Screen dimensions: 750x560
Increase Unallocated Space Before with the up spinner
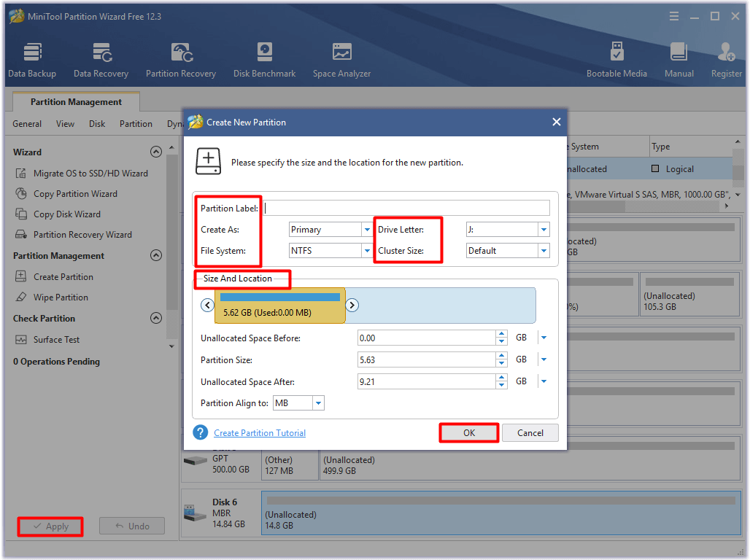pos(501,334)
